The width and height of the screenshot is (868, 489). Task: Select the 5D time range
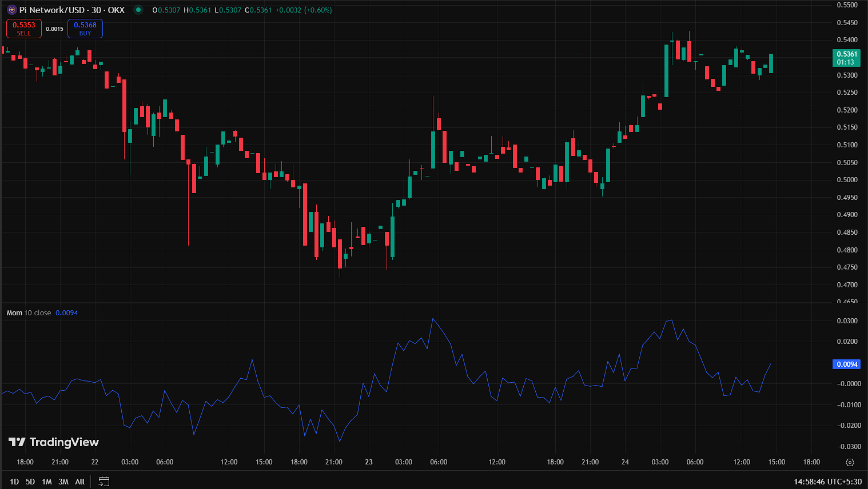click(30, 482)
